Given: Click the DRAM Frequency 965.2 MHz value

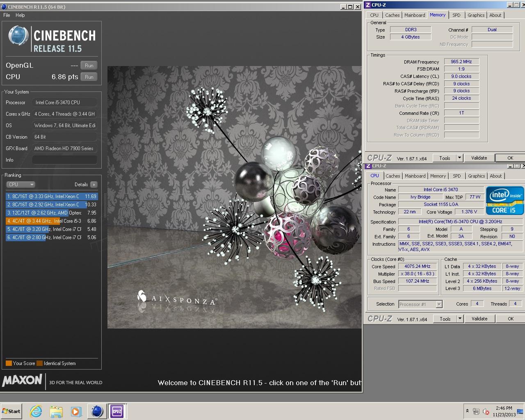Looking at the screenshot, I should [x=461, y=62].
